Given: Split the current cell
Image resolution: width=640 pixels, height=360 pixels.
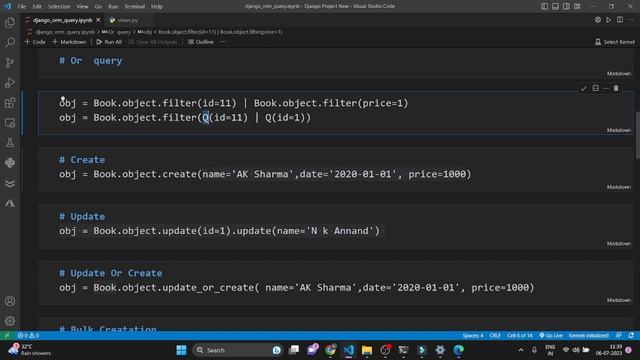Looking at the screenshot, I should click(x=596, y=88).
